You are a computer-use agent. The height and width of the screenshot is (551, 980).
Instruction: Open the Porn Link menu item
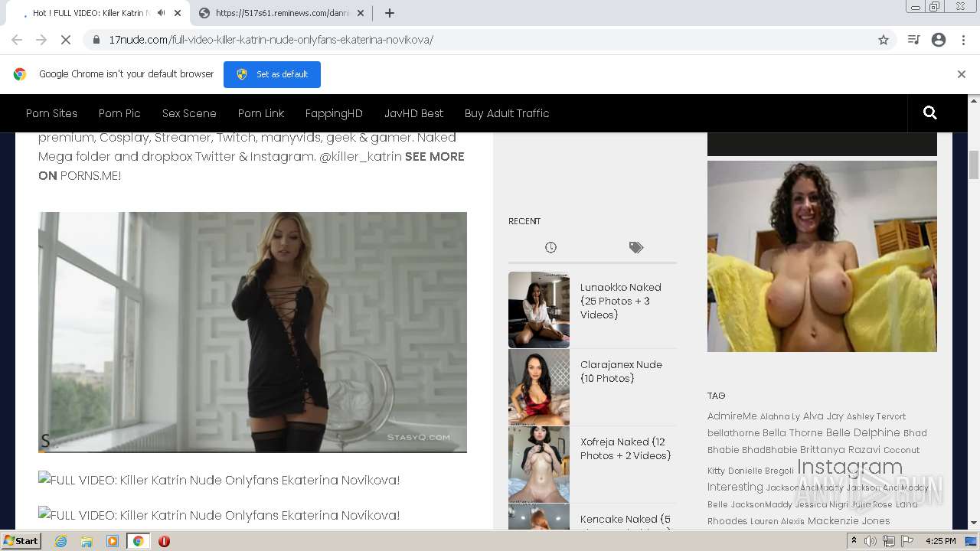[261, 113]
